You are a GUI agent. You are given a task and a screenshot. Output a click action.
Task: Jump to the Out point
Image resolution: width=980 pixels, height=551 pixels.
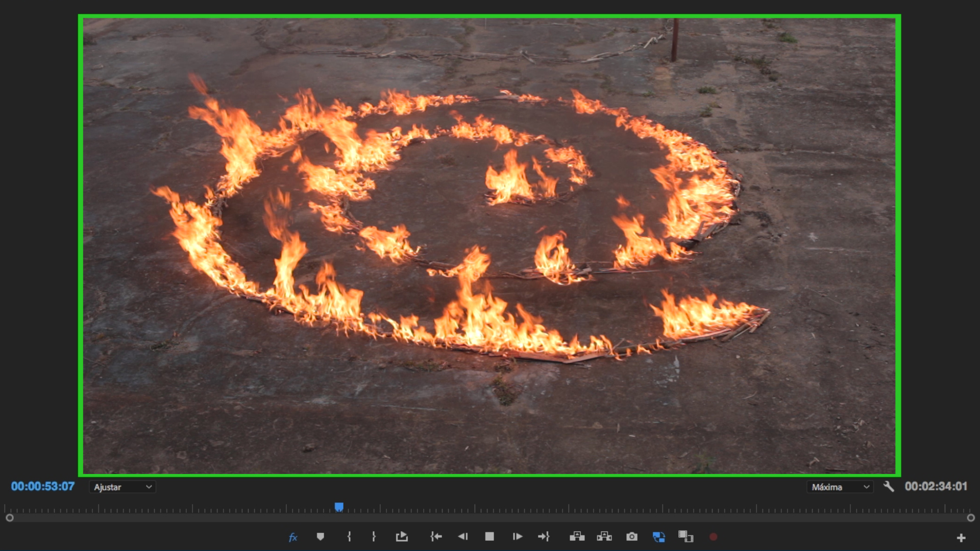[x=544, y=537]
